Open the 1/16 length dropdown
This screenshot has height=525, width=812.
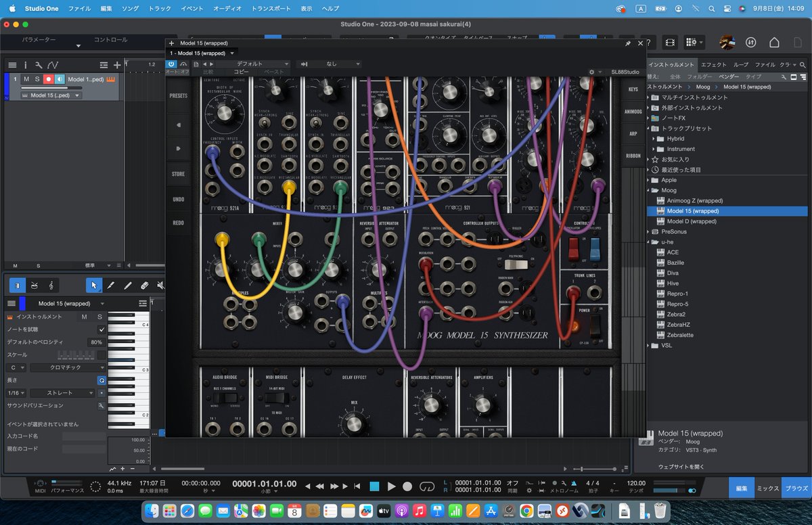click(x=16, y=392)
